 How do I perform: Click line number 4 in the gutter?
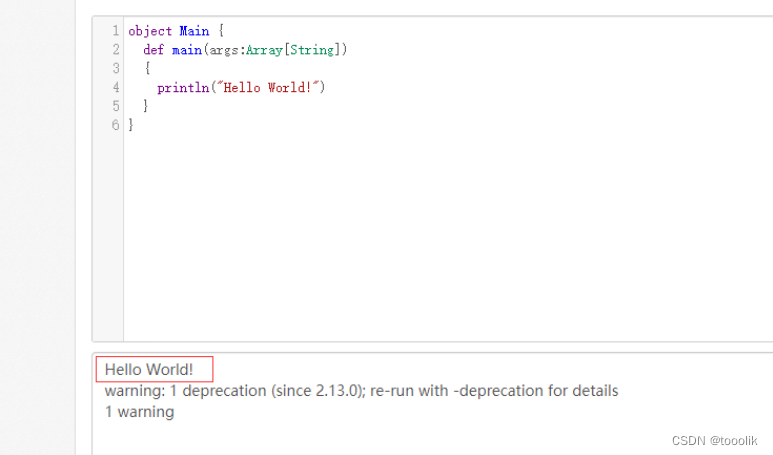pyautogui.click(x=115, y=88)
